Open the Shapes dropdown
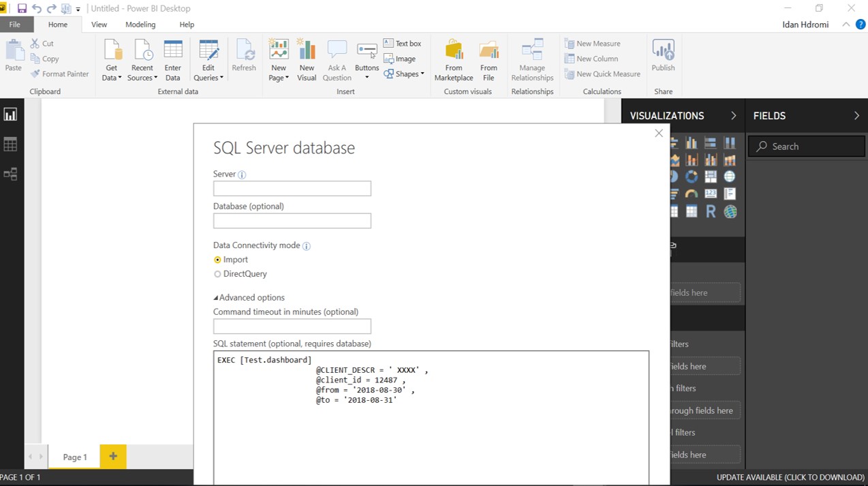This screenshot has width=868, height=486. point(404,74)
